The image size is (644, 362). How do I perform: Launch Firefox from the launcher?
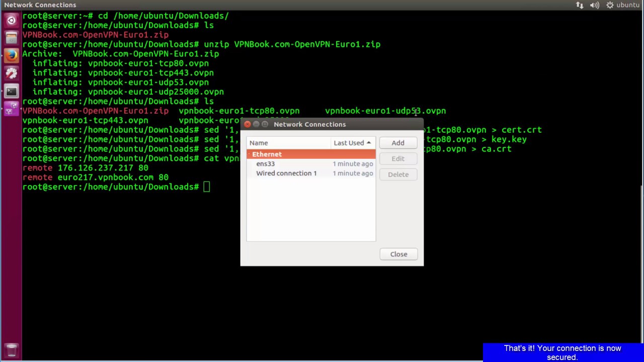pyautogui.click(x=11, y=55)
